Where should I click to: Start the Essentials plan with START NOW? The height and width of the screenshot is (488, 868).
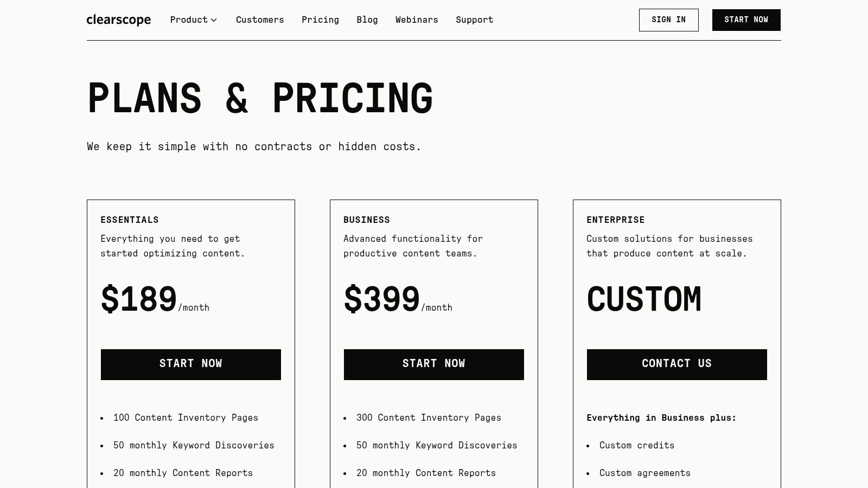(x=191, y=364)
